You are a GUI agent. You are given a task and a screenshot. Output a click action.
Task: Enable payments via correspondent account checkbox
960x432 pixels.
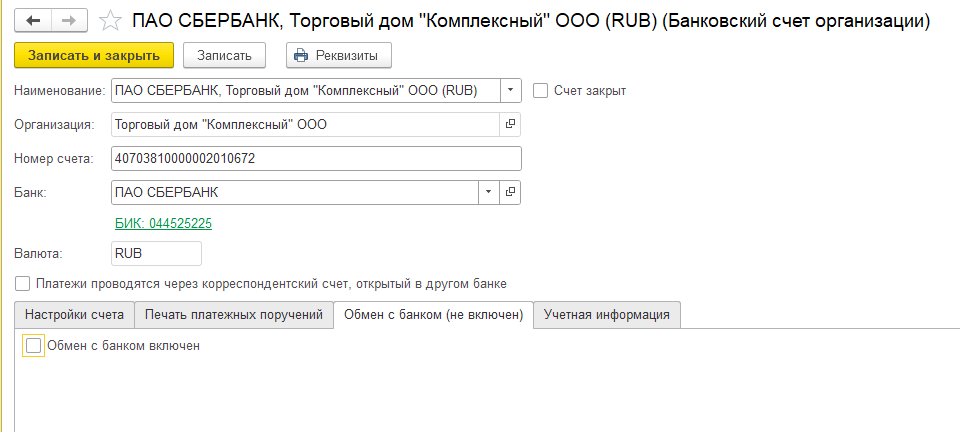(x=23, y=284)
